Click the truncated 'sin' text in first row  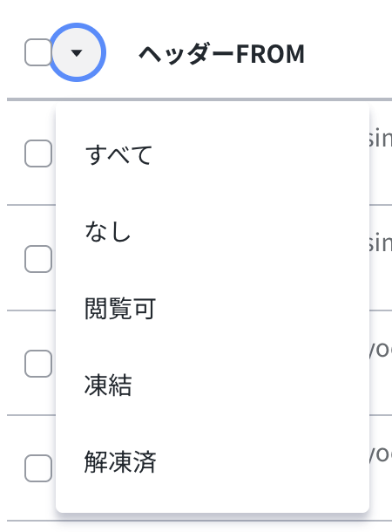(381, 138)
